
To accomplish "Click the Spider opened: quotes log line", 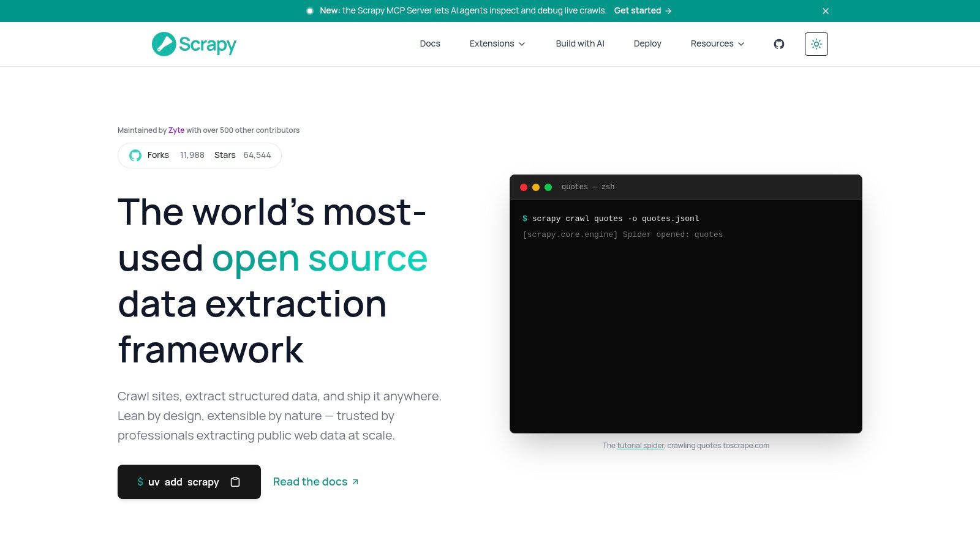I will click(623, 234).
